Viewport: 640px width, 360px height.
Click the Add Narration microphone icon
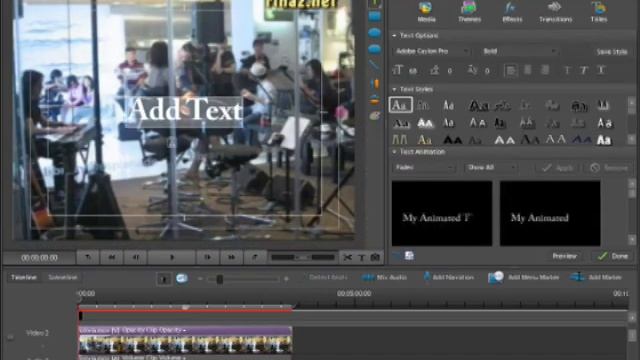coord(427,277)
